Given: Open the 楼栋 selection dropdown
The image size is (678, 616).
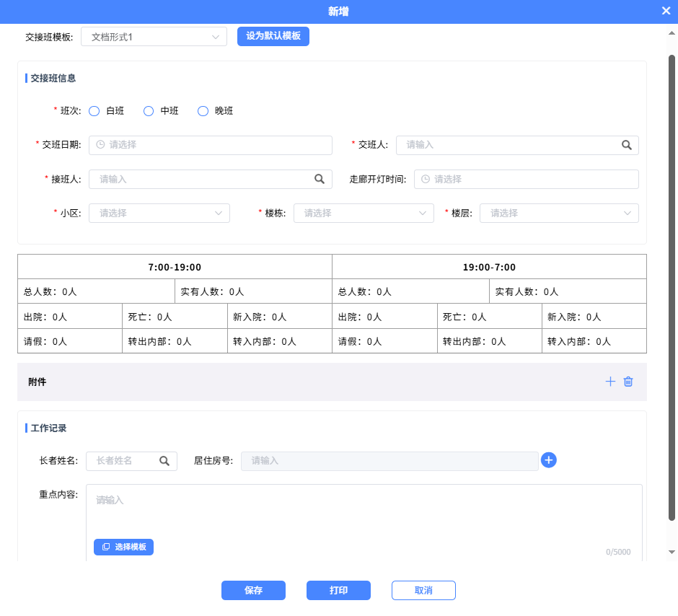Looking at the screenshot, I should coord(364,213).
